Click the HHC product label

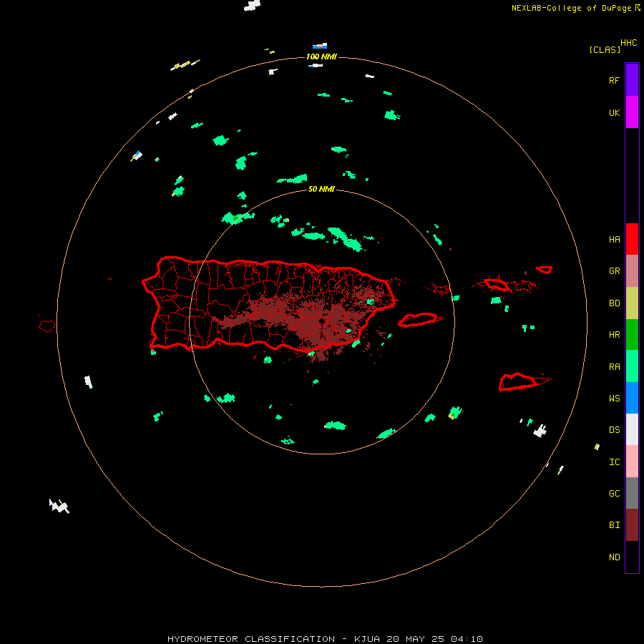(x=628, y=43)
